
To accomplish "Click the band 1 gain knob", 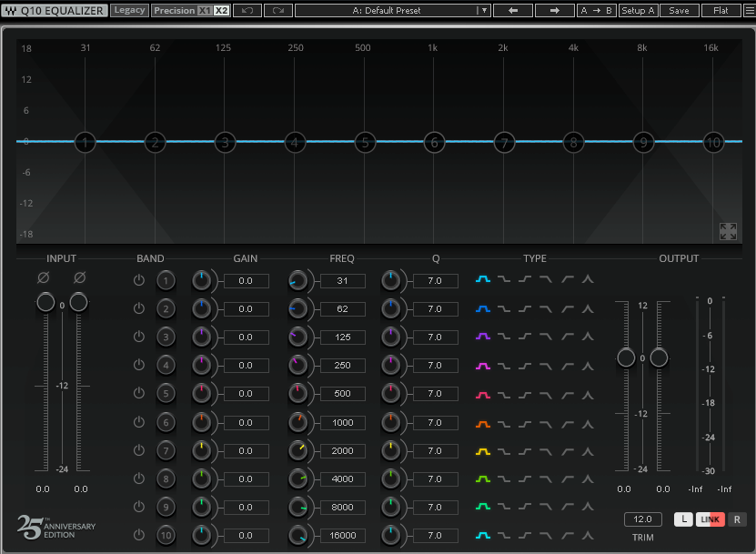I will [x=202, y=280].
